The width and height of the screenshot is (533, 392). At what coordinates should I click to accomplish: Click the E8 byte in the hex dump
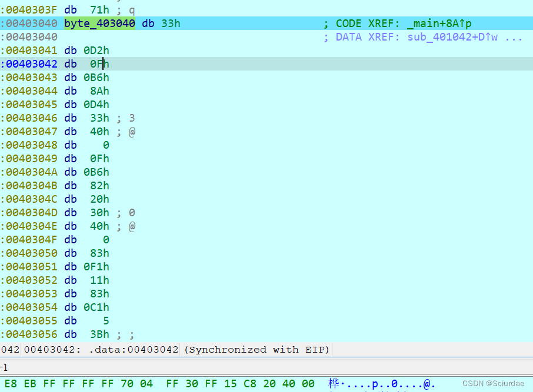click(x=11, y=383)
